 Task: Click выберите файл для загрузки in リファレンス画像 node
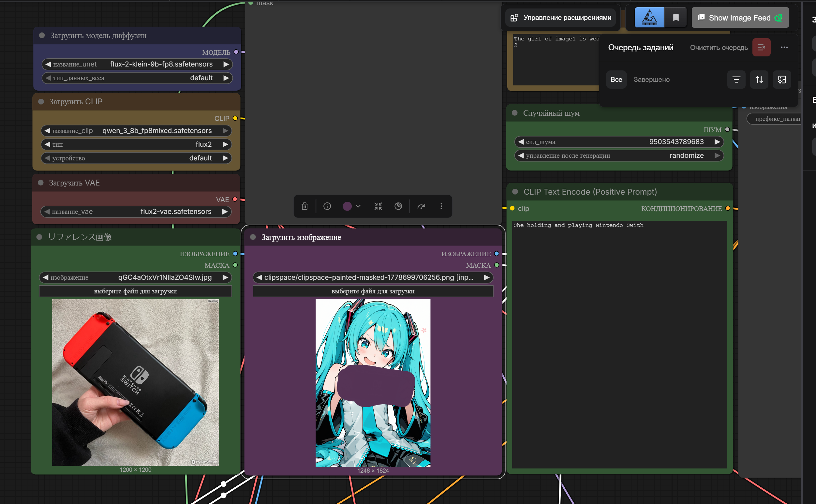135,291
